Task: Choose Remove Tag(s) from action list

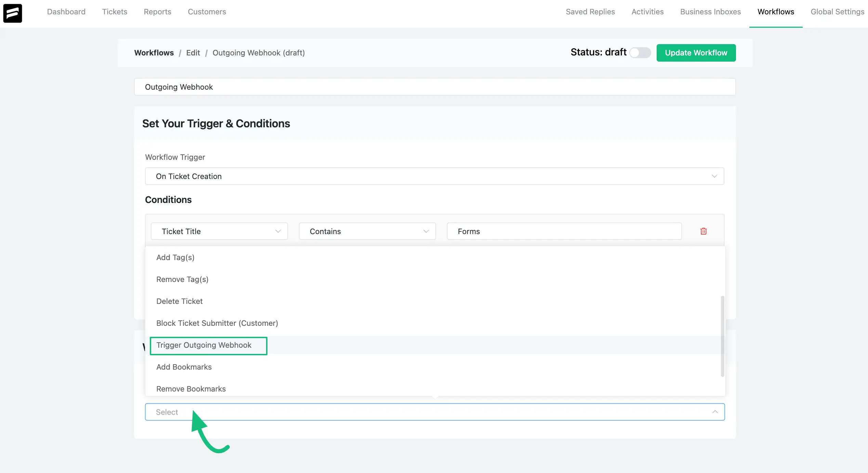Action: click(x=435, y=279)
